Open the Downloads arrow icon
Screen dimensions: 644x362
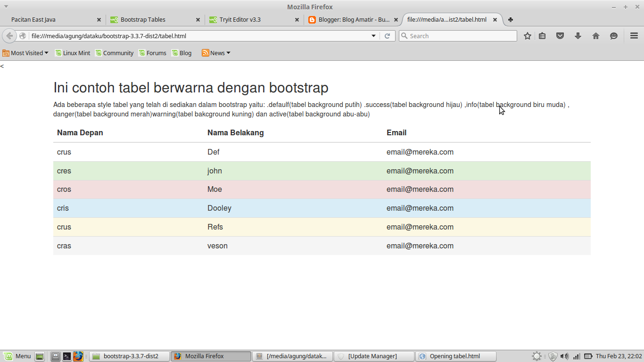tap(578, 35)
